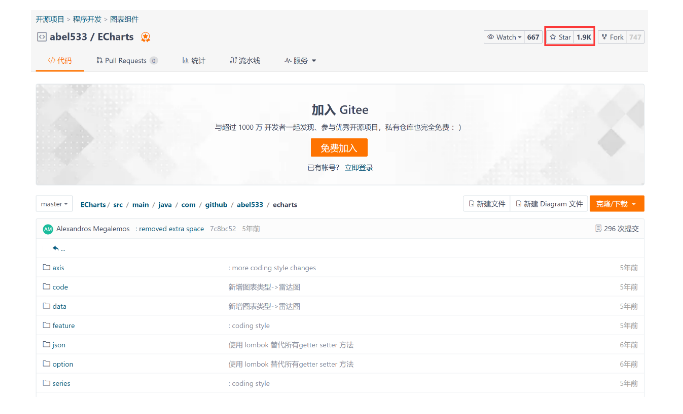The image size is (683, 414).
Task: Open 'more coding style changes' commit on axis row
Action: tap(272, 268)
